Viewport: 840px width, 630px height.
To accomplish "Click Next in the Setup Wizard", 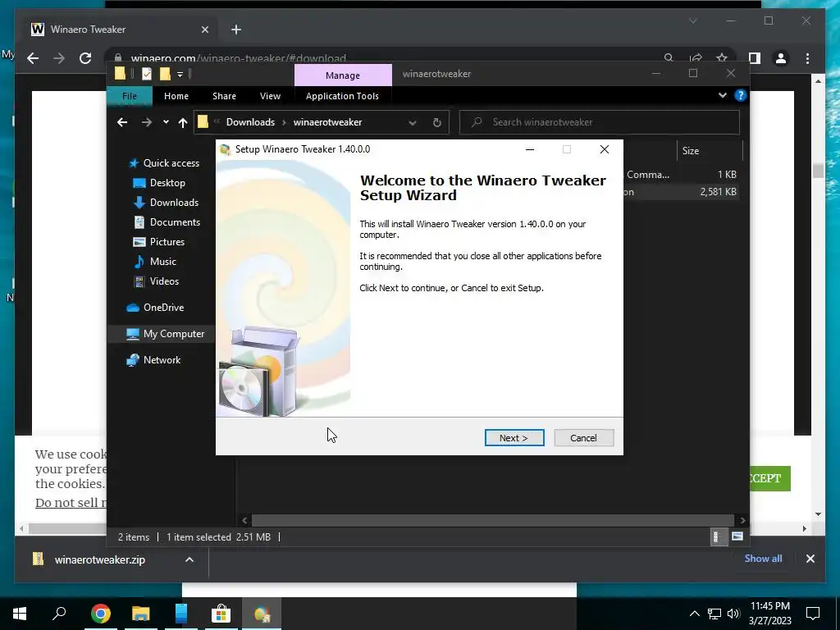I will [514, 438].
